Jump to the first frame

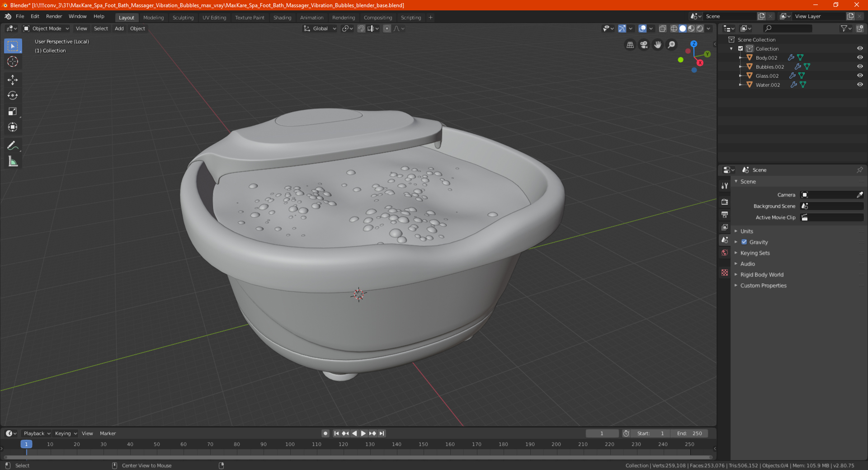tap(336, 433)
